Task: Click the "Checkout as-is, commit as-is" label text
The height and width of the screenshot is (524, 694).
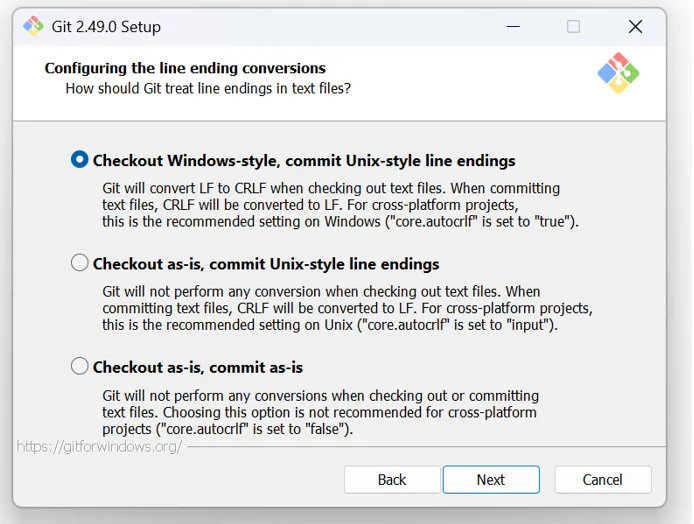Action: (198, 367)
